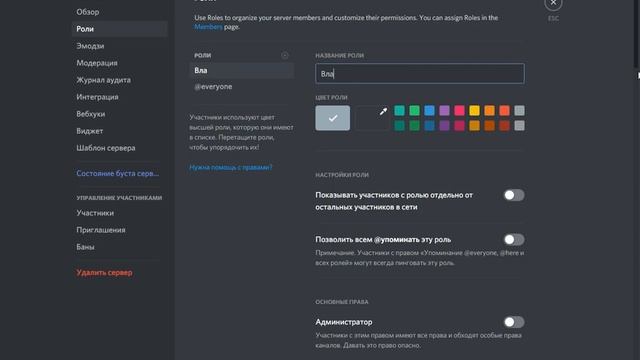Choose the dark yellow swatch in bottom row

pos(474,125)
